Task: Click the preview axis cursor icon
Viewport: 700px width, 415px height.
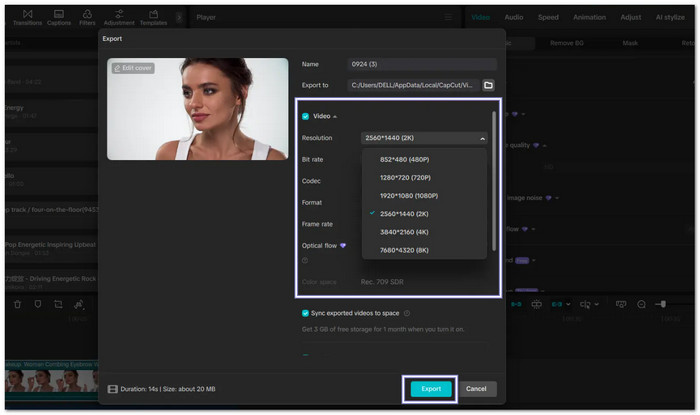Action: point(585,304)
